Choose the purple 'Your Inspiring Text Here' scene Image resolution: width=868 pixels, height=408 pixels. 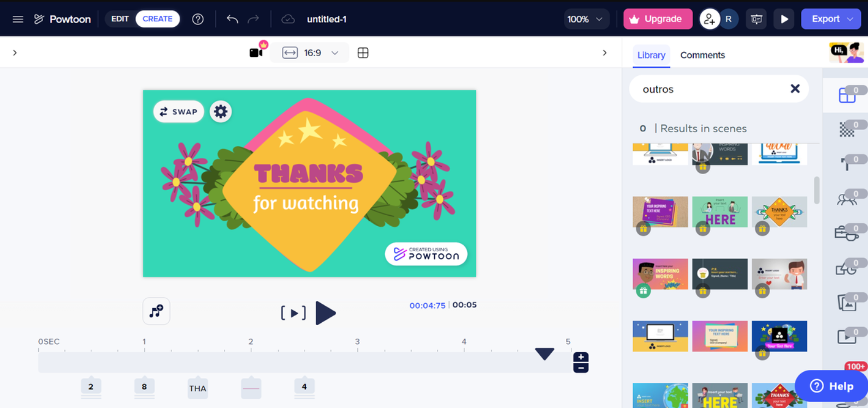660,212
